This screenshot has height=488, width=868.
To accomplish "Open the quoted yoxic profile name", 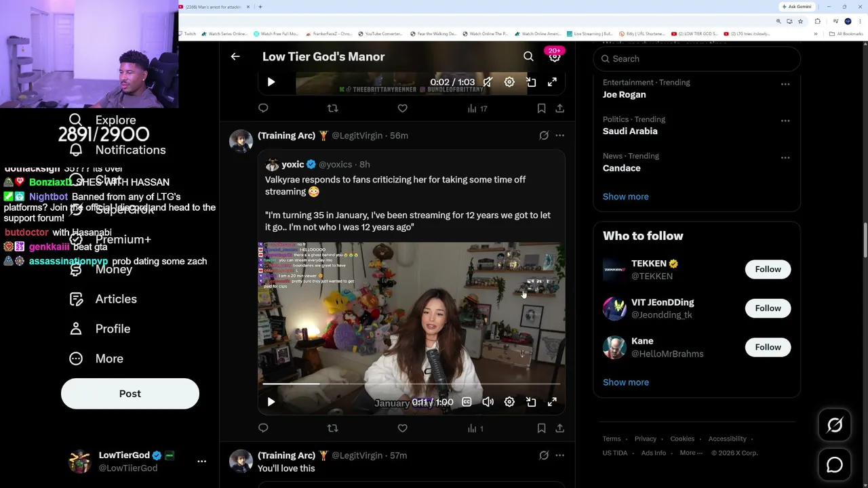I will [292, 164].
